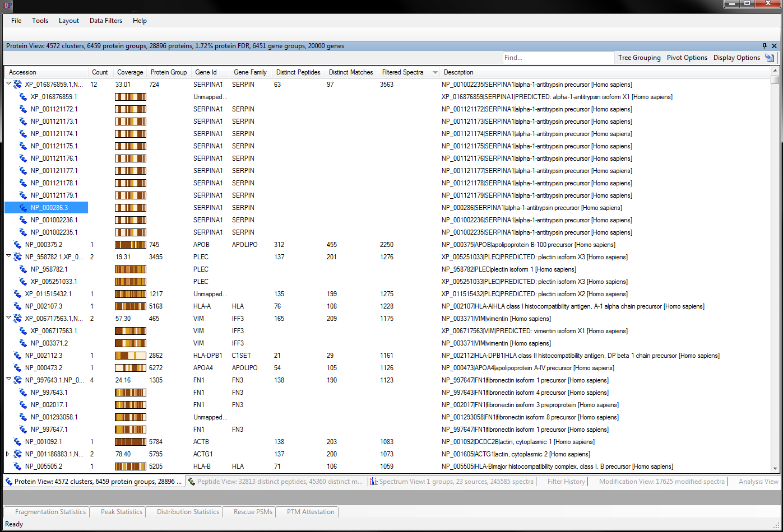Click protein icon of NP_000375.2 row

[17, 245]
